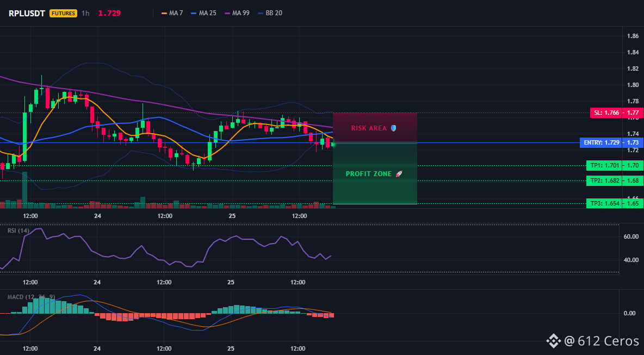Click the ENTRY: 1.729 price label
The width and height of the screenshot is (644, 355).
point(600,143)
